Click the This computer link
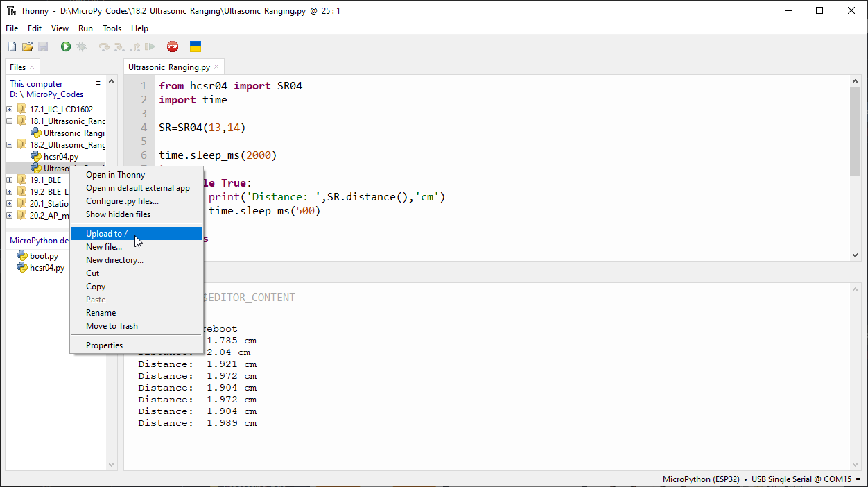 click(x=36, y=84)
